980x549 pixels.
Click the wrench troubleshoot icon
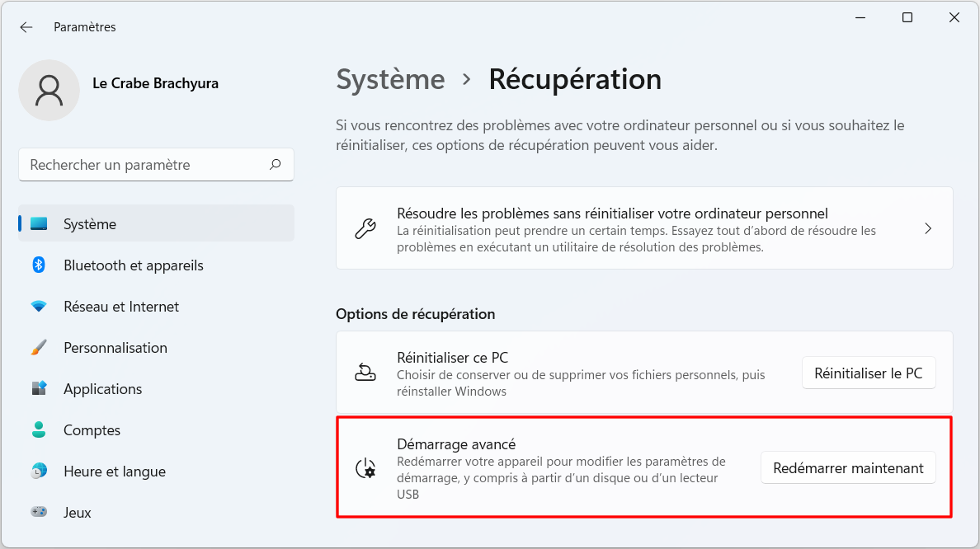pos(365,228)
